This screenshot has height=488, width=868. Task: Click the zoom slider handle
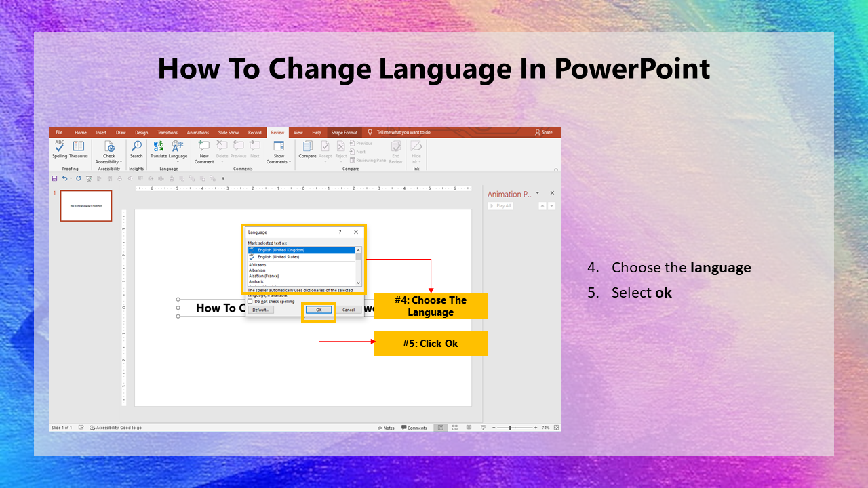click(x=510, y=428)
